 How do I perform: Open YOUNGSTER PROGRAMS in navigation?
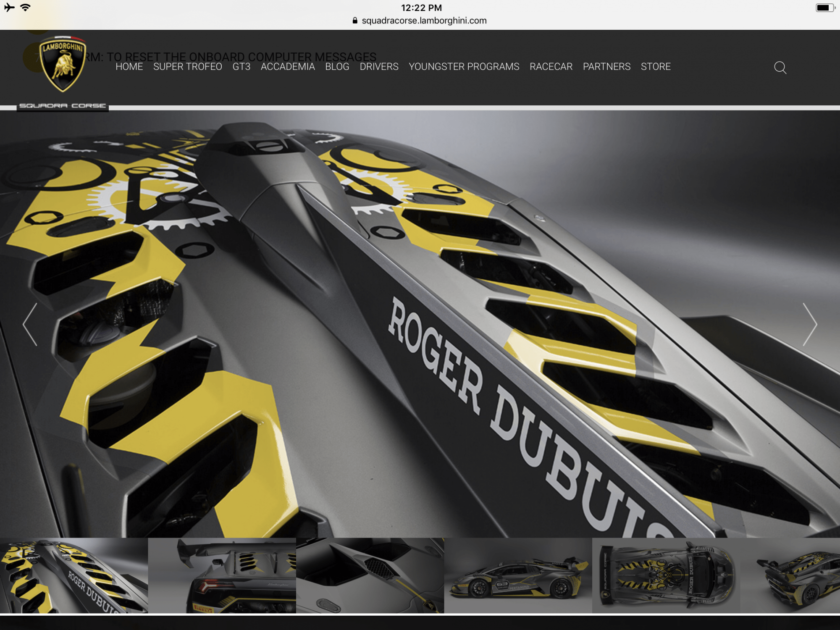point(464,67)
